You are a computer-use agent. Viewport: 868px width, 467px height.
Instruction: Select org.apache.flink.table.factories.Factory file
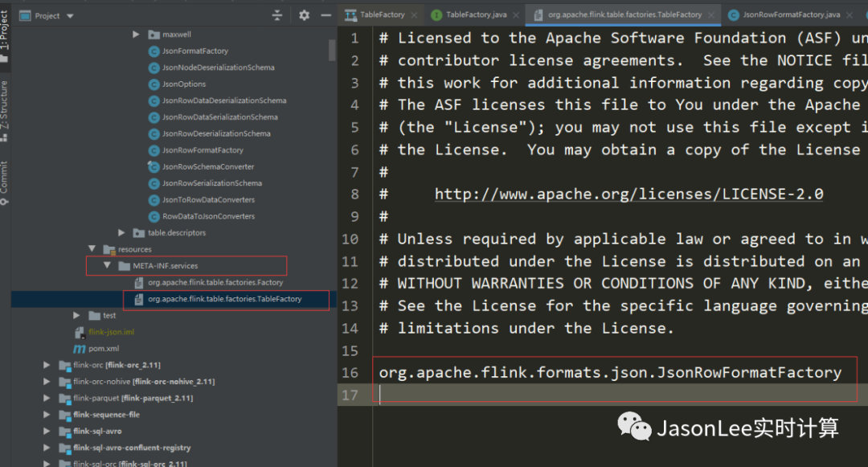click(215, 282)
